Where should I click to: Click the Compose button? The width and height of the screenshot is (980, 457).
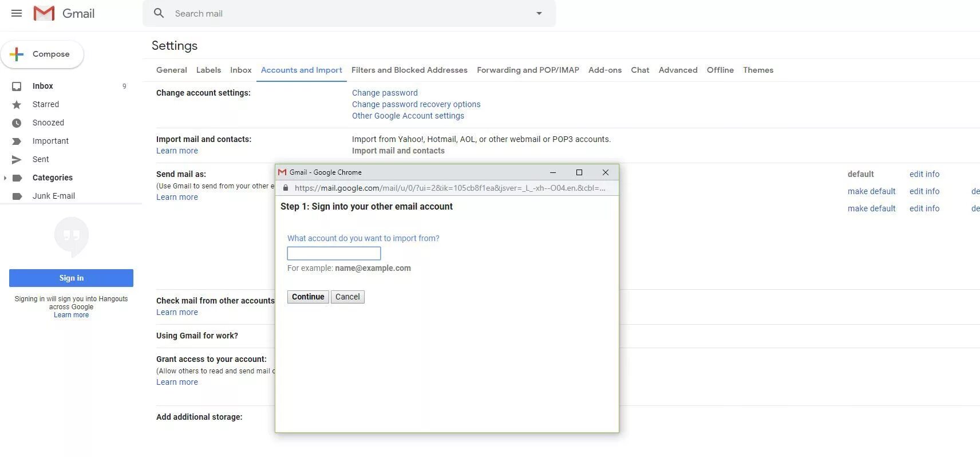(42, 54)
